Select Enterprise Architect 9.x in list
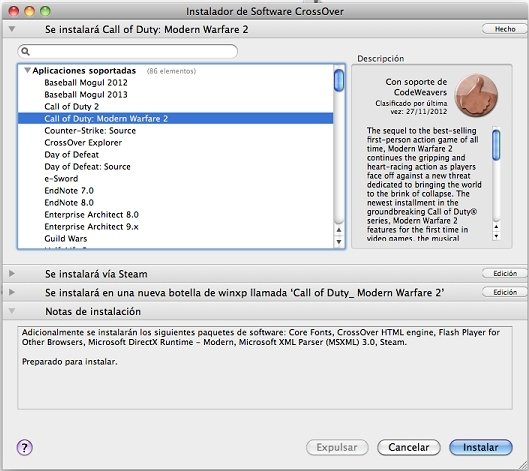529x471 pixels. (91, 226)
